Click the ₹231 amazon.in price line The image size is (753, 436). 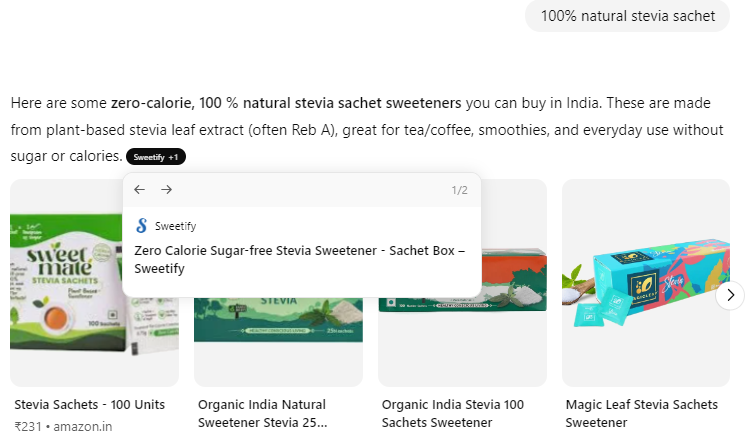(x=63, y=427)
